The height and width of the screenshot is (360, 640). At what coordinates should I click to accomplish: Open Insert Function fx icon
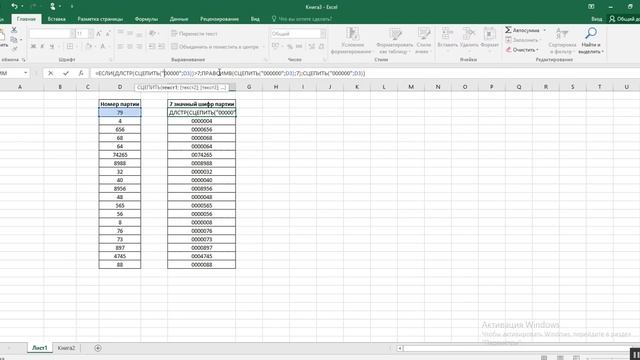[81, 73]
